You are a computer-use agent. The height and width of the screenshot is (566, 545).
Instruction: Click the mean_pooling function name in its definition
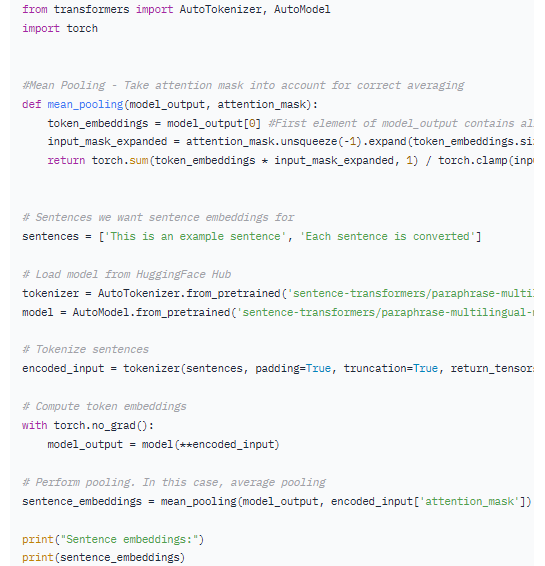point(85,105)
